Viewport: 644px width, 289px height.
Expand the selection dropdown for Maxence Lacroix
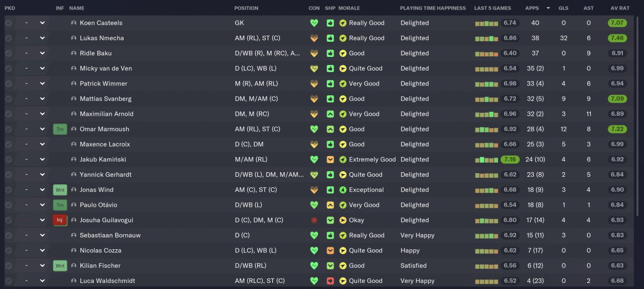pyautogui.click(x=42, y=144)
